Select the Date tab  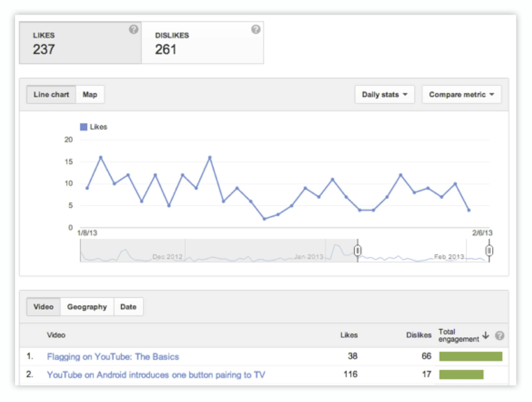[128, 307]
